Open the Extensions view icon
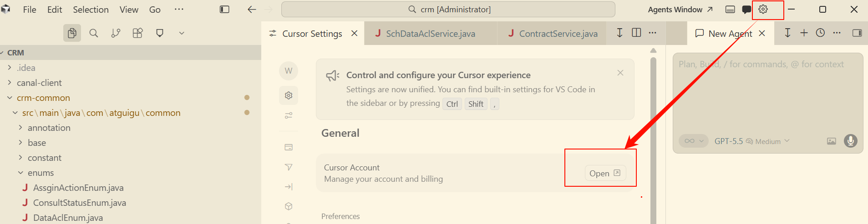 (137, 33)
